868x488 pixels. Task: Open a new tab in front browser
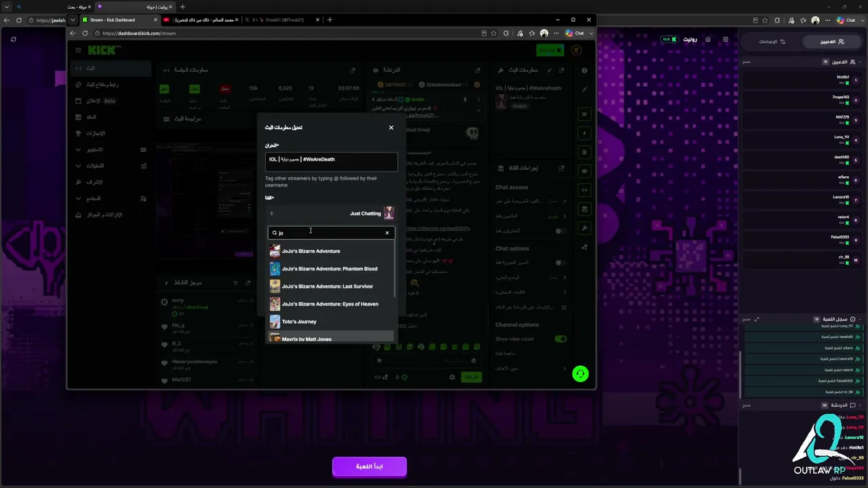coord(330,20)
